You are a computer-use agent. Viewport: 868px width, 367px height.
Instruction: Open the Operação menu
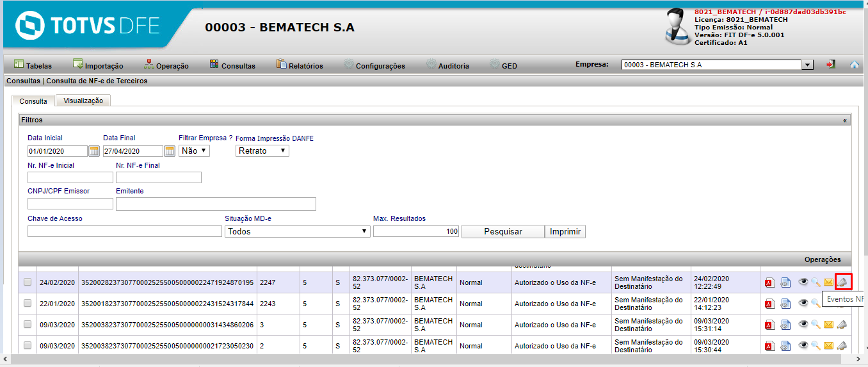[166, 65]
